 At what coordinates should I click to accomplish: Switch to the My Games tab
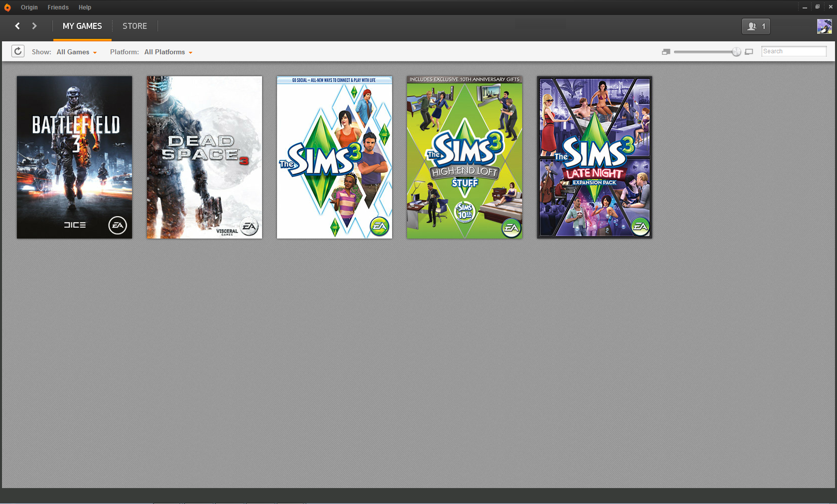pos(82,26)
